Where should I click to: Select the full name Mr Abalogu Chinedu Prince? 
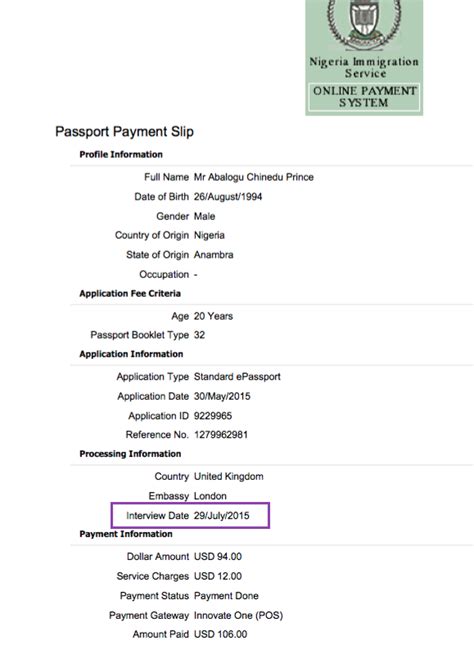point(254,177)
